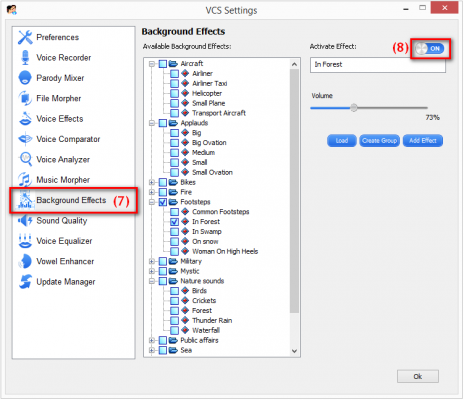Check the Helicopter effect checkbox
Image resolution: width=464 pixels, height=400 pixels.
[x=174, y=93]
